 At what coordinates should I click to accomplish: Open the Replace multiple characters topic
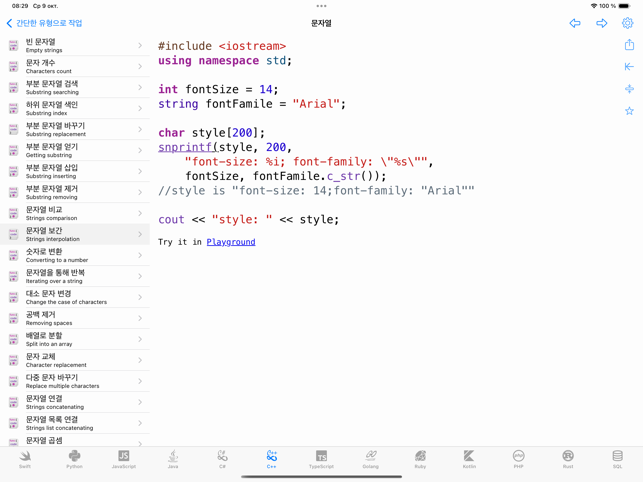[75, 381]
